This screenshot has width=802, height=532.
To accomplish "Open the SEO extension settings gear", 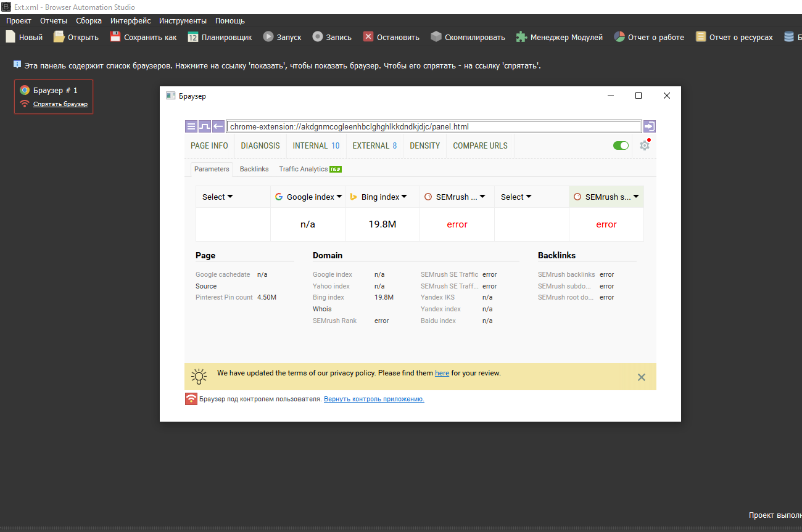I will pyautogui.click(x=644, y=145).
